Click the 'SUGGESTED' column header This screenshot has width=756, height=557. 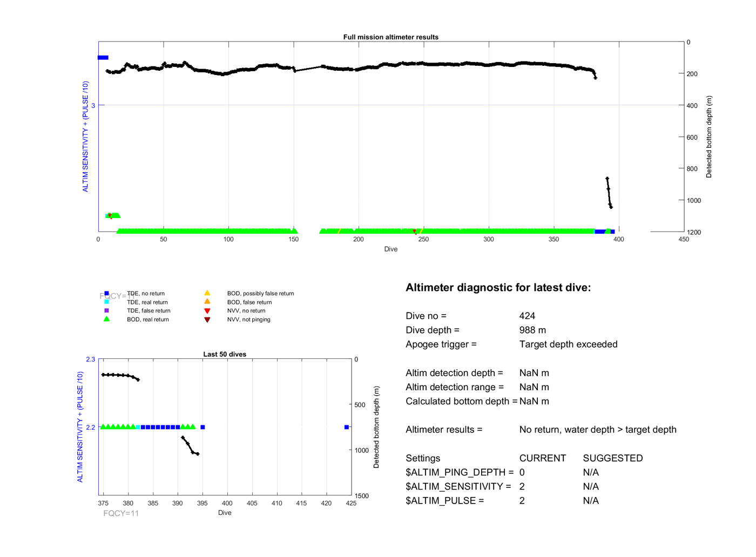pos(613,458)
